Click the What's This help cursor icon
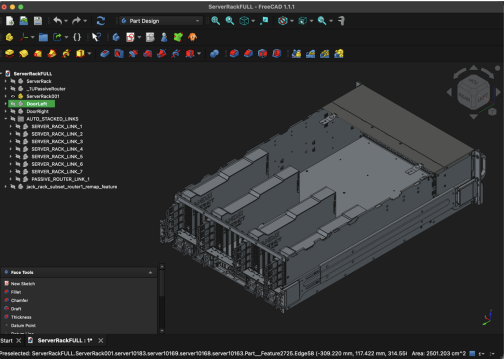 click(x=96, y=37)
